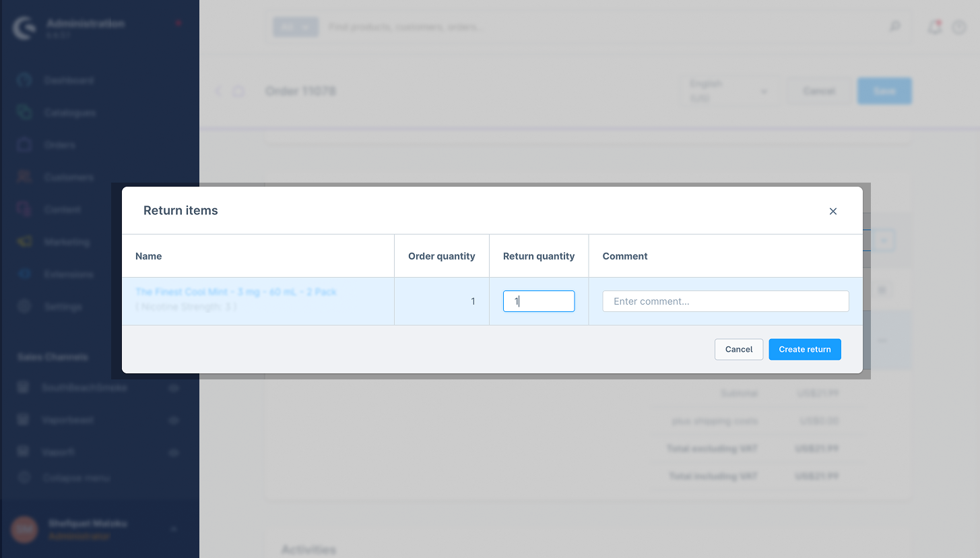980x558 pixels.
Task: Go to Catalogues in sidebar
Action: click(x=69, y=113)
